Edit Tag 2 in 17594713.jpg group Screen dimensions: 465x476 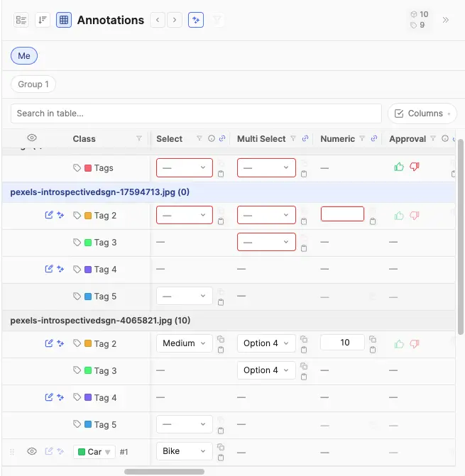coord(49,215)
